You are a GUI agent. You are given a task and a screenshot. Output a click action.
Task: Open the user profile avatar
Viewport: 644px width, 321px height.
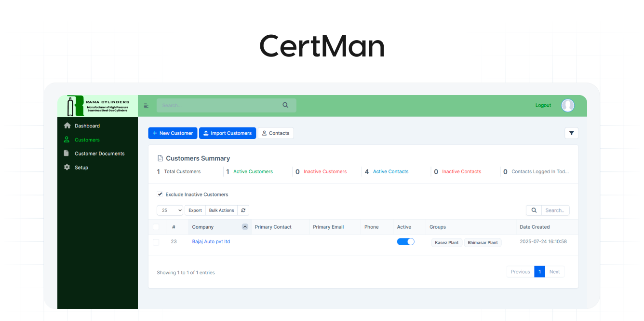[x=567, y=105]
